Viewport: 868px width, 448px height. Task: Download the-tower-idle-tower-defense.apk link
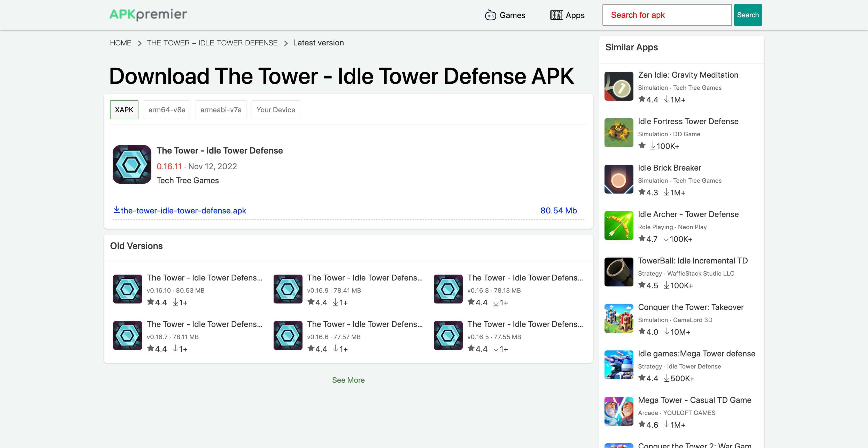(183, 211)
